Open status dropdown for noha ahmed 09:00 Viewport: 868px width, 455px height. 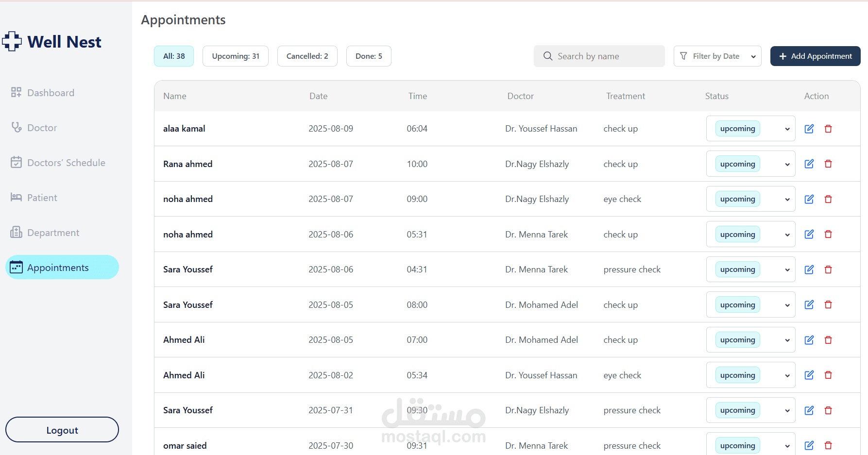[x=750, y=199]
